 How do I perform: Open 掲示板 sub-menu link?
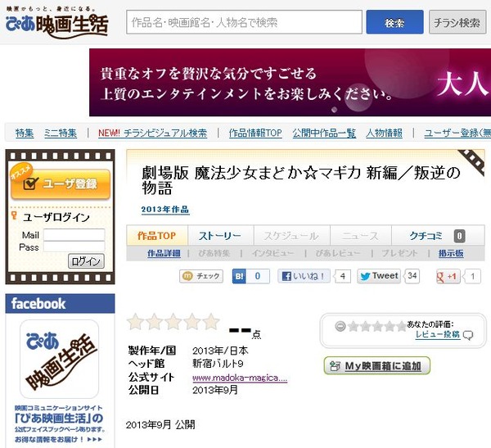(x=451, y=253)
